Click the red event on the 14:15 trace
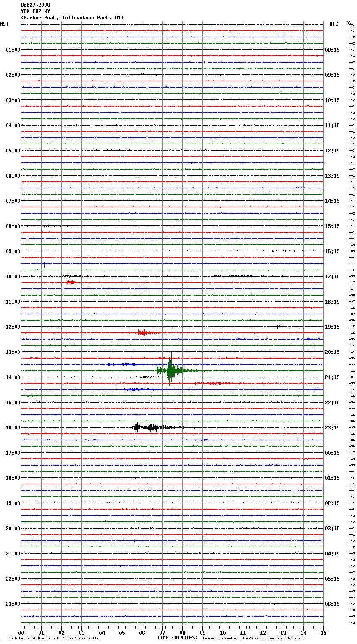The image size is (357, 644). [215, 383]
